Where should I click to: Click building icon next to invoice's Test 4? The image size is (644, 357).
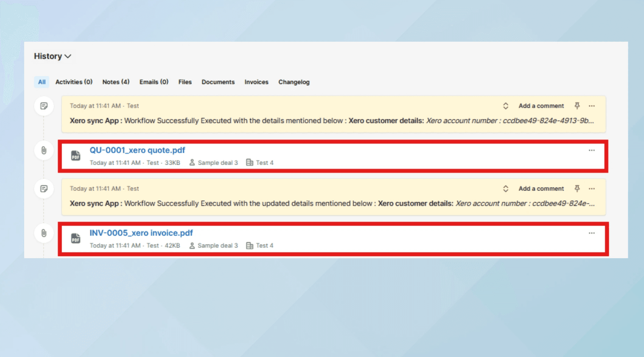[249, 246]
